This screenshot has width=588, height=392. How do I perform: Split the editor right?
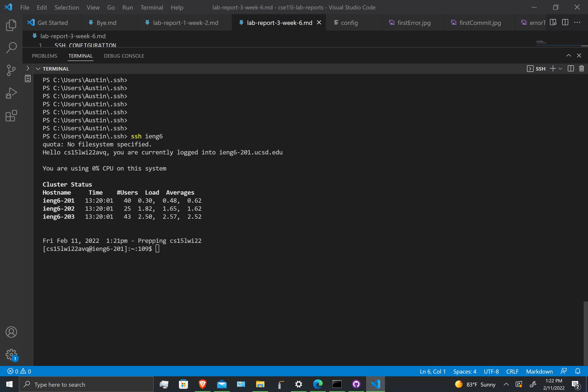pyautogui.click(x=565, y=23)
